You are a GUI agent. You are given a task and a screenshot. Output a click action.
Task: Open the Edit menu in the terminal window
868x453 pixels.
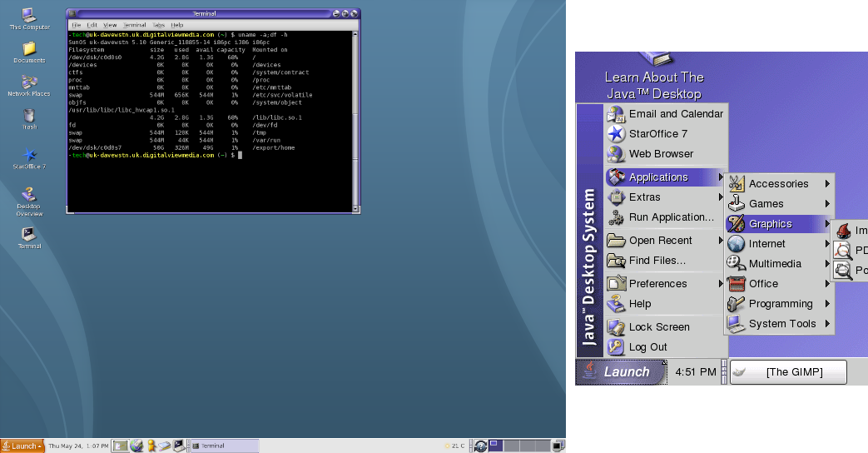[x=92, y=25]
